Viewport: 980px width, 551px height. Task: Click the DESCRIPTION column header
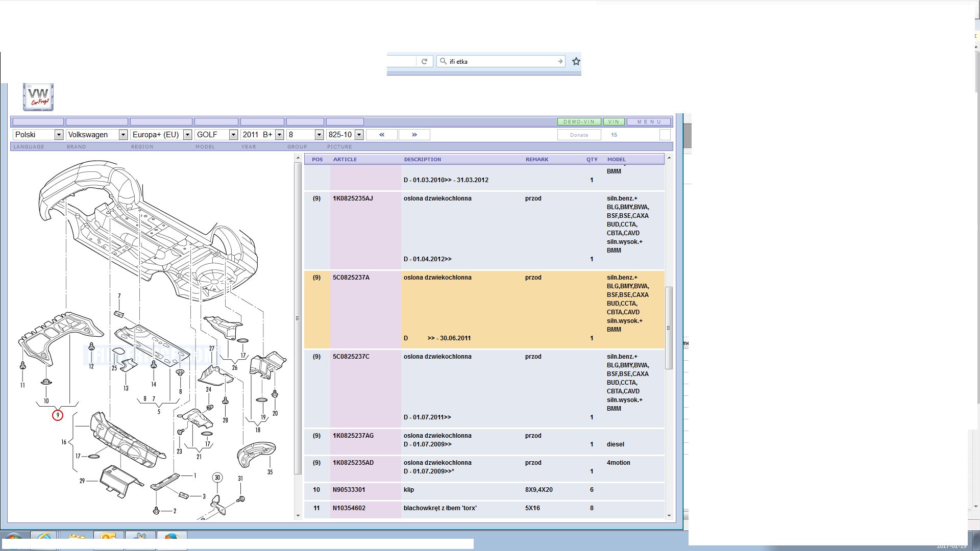[423, 160]
